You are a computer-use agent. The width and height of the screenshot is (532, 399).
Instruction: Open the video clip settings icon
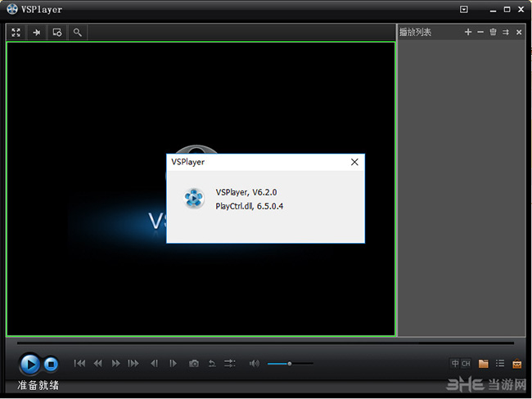(x=57, y=32)
